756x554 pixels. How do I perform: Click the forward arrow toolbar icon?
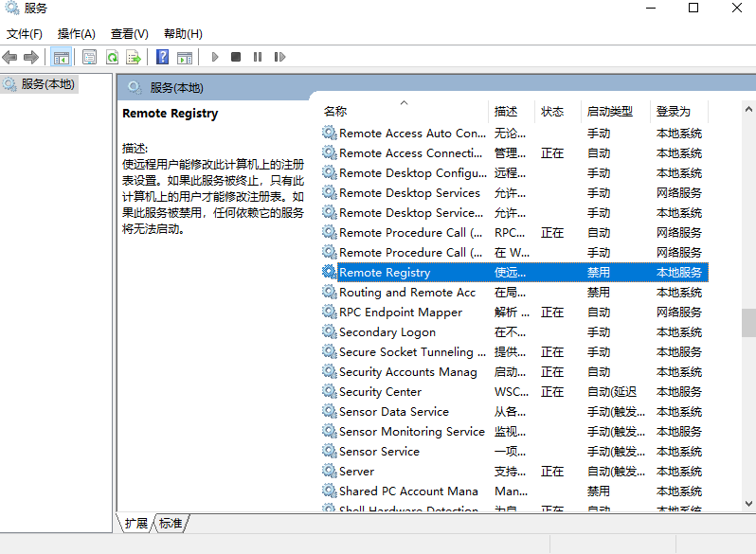pos(31,57)
